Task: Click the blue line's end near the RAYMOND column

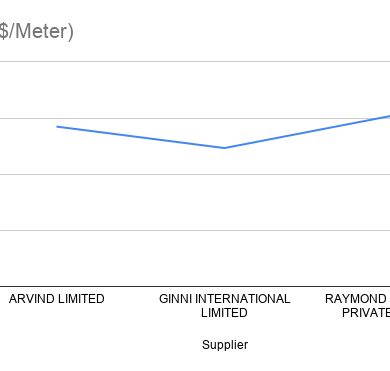Action: (388, 116)
